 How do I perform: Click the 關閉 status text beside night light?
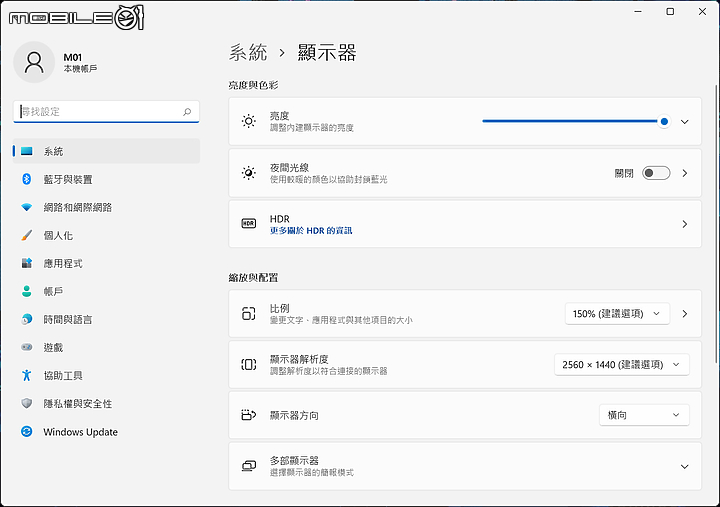pyautogui.click(x=624, y=173)
